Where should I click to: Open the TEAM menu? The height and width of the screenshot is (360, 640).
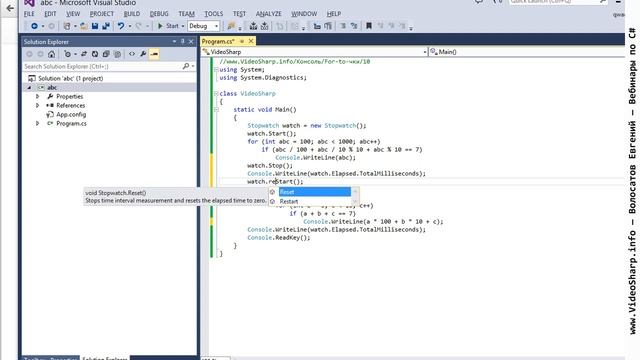[187, 14]
